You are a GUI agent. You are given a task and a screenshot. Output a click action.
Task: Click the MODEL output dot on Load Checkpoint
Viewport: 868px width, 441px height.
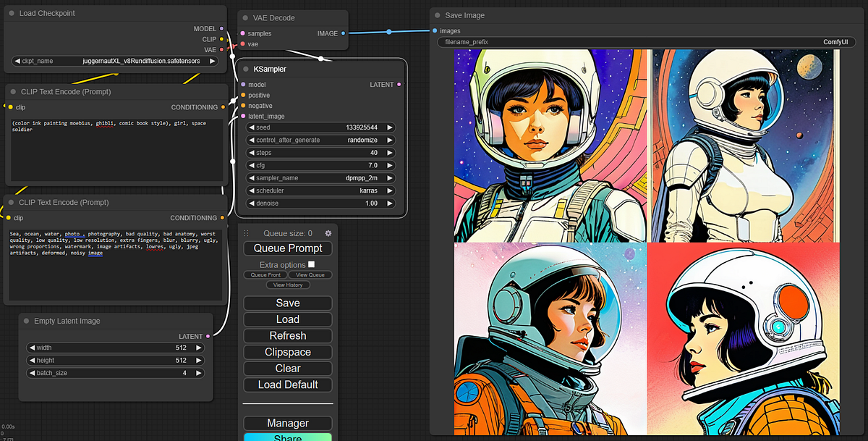pos(221,28)
